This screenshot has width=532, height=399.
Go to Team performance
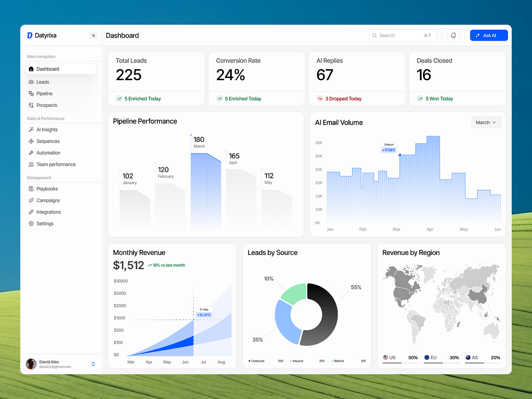pos(61,164)
